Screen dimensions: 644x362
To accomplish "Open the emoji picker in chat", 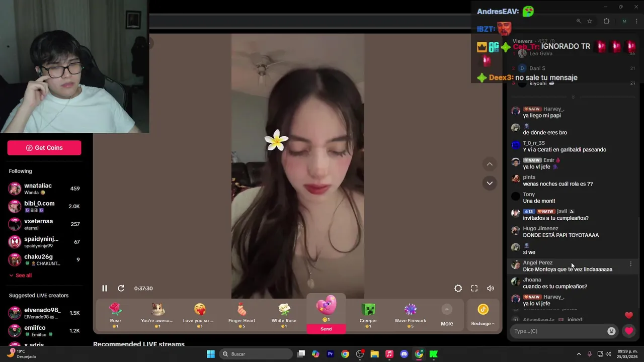I will click(611, 331).
